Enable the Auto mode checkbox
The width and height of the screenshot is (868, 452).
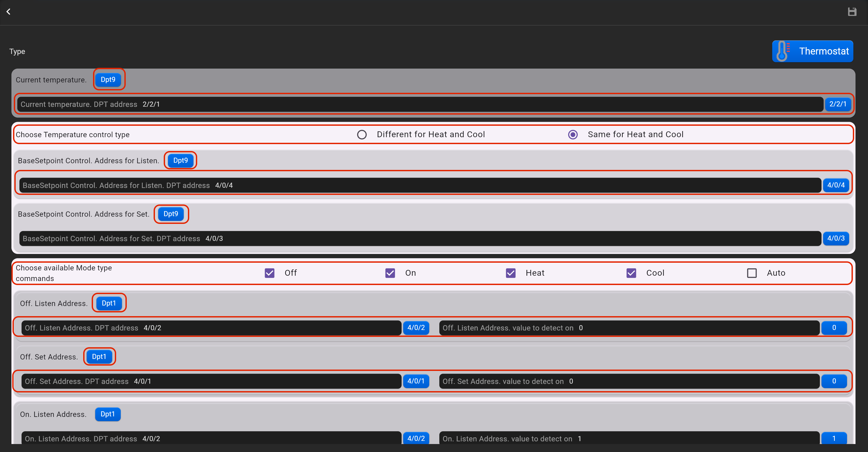(x=752, y=273)
